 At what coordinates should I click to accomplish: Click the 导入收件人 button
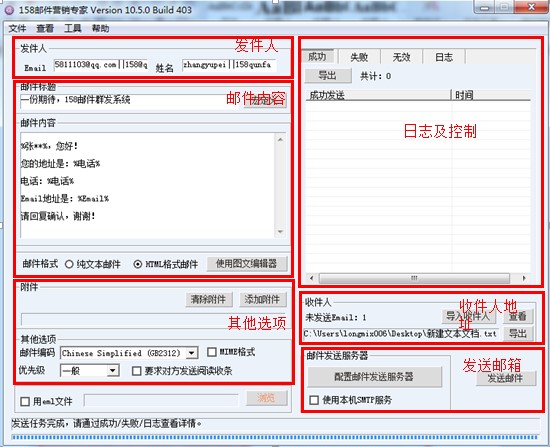click(469, 316)
